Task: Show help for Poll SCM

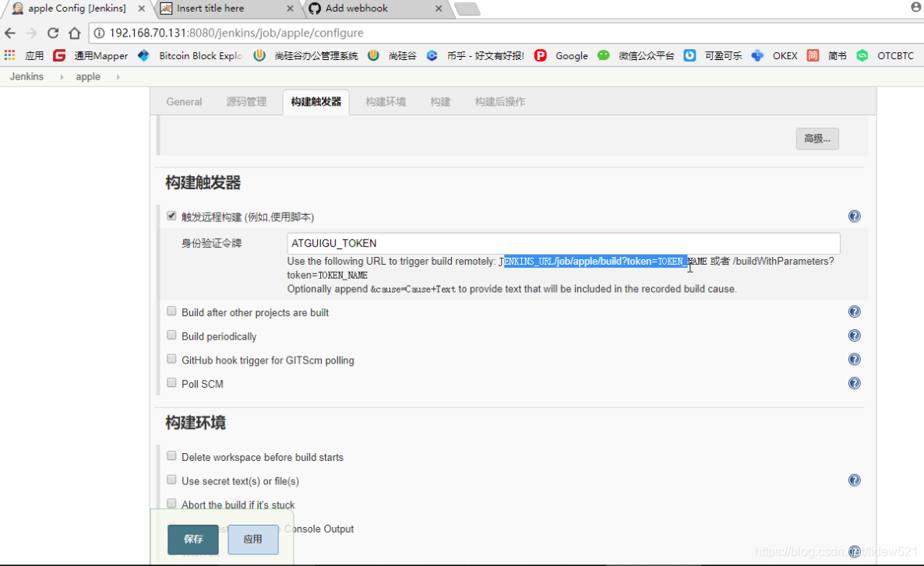Action: pos(854,383)
